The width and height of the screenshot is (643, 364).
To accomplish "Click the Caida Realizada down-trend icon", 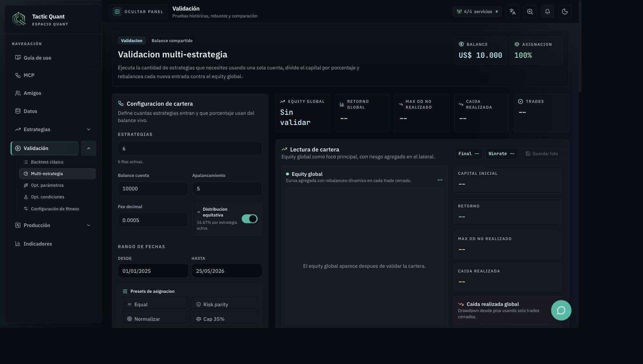I will pos(461,104).
